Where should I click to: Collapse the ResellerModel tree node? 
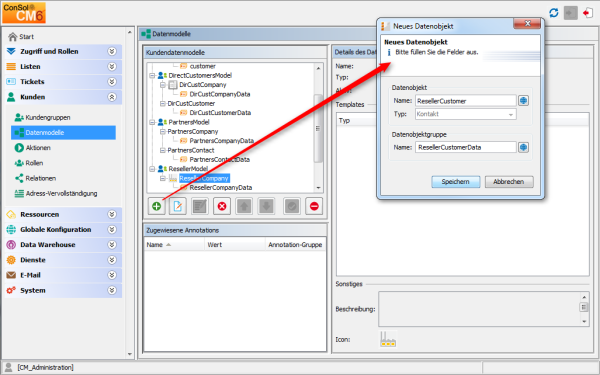(152, 169)
